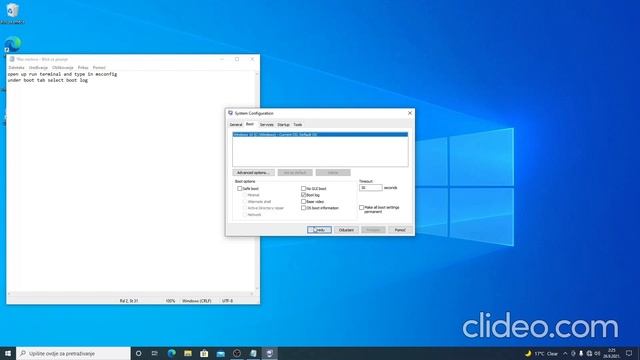Show hidden tray icons with the chevron
This screenshot has height=360, width=640.
(x=565, y=353)
